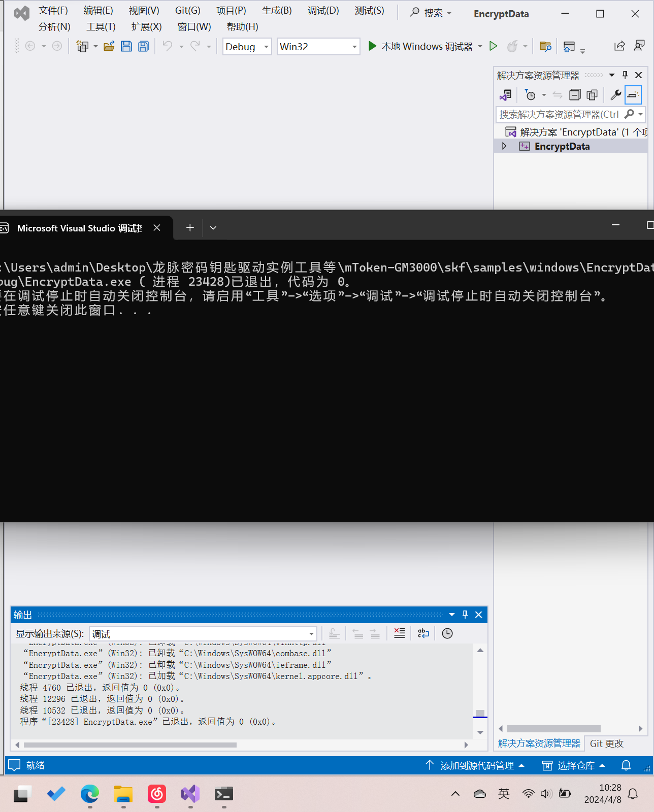
Task: Click the feedback person icon
Action: (639, 46)
